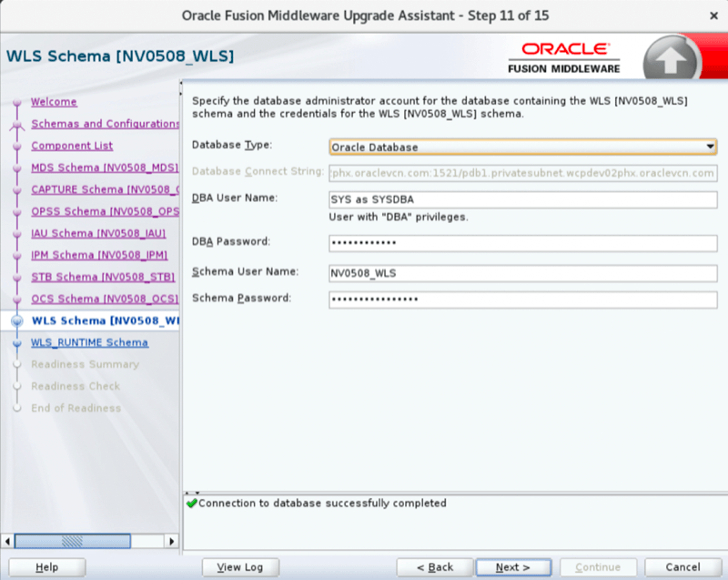The width and height of the screenshot is (728, 580).
Task: Click the bullet beside WLS_RUNTIME Schema
Action: [17, 343]
